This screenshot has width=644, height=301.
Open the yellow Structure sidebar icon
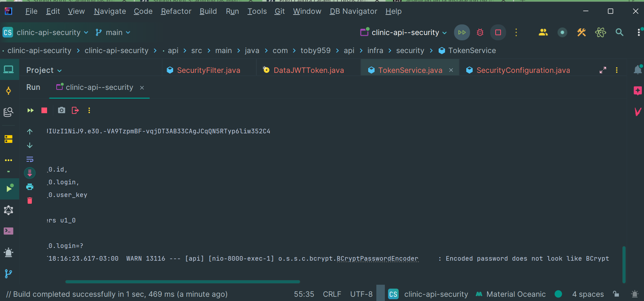(8, 139)
